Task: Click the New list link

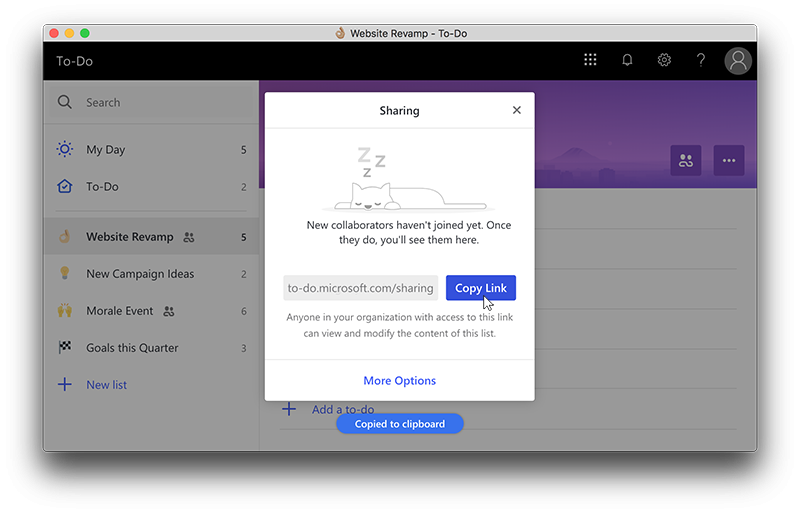Action: 106,385
